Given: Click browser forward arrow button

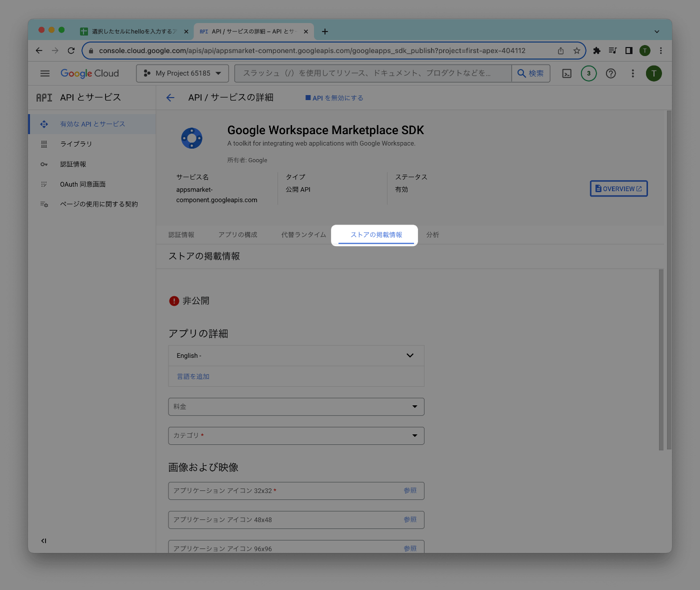Looking at the screenshot, I should pyautogui.click(x=55, y=51).
